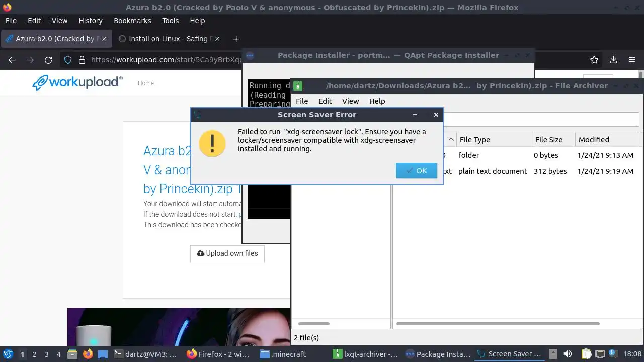644x362 pixels.
Task: Open Help menu in File Archiver window
Action: (x=377, y=101)
